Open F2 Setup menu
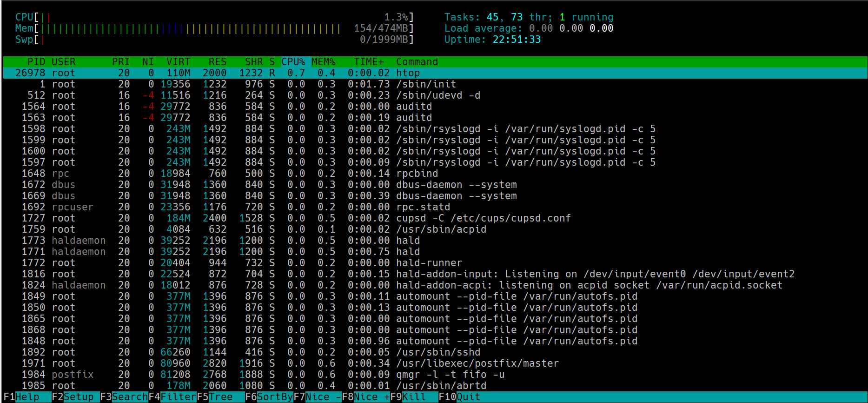868x403 pixels. tap(75, 397)
